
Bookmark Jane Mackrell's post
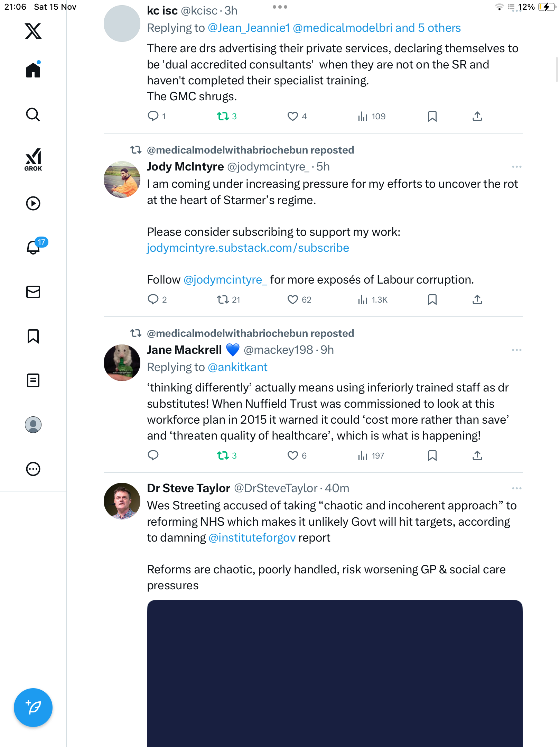point(432,455)
